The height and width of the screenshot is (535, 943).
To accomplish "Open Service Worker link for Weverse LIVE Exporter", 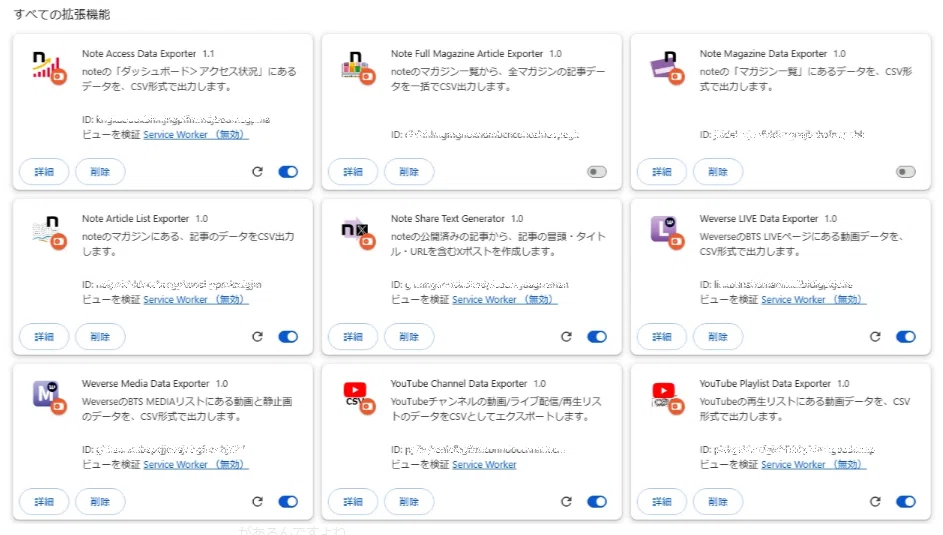I will pos(813,299).
